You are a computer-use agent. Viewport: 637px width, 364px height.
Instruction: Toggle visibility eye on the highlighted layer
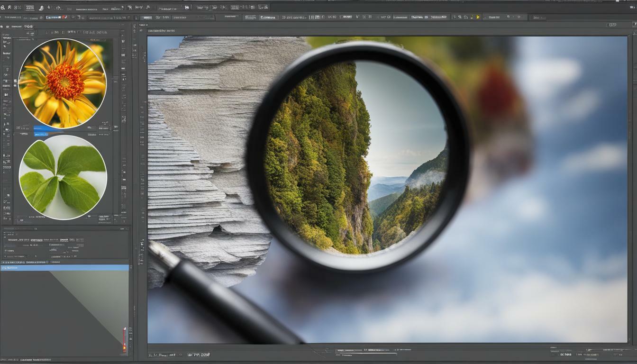(4, 267)
